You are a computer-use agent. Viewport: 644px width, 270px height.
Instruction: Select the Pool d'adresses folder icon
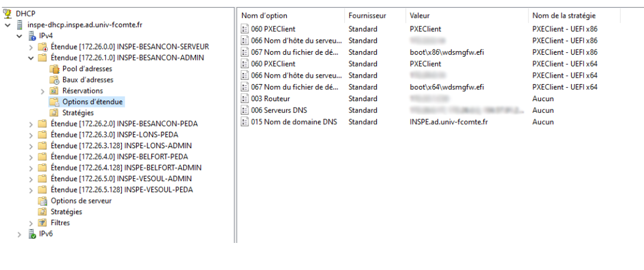point(54,69)
